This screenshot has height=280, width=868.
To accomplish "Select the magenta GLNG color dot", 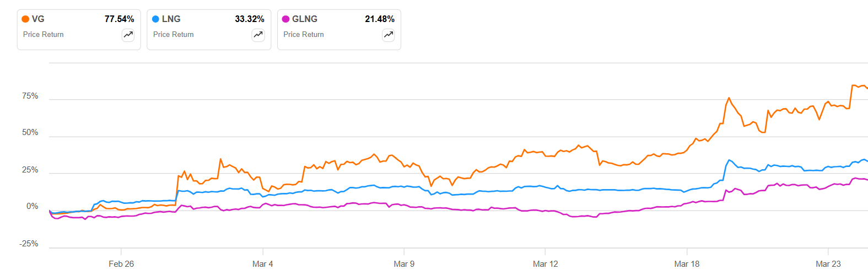I will point(285,19).
